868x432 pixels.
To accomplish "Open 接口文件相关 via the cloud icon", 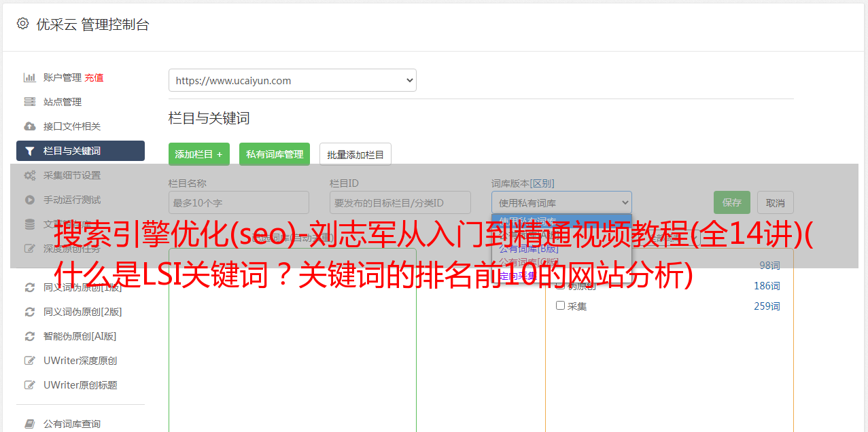I will 30,126.
